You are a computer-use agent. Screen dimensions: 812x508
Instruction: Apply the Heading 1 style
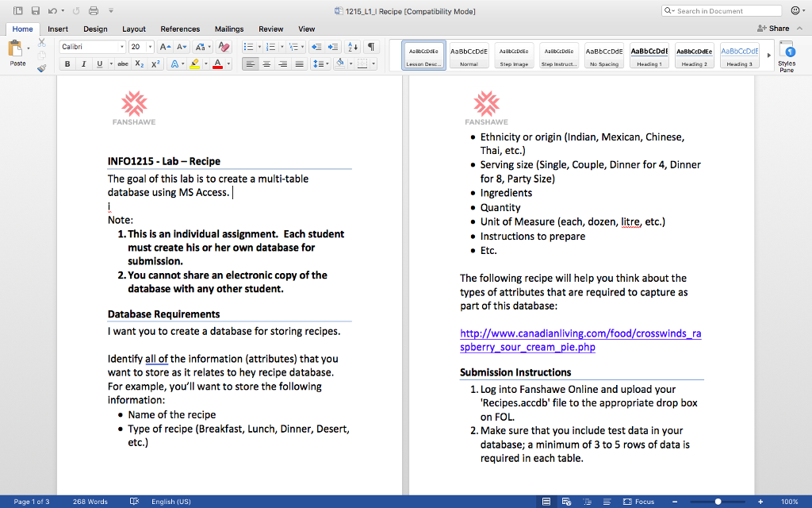(649, 56)
